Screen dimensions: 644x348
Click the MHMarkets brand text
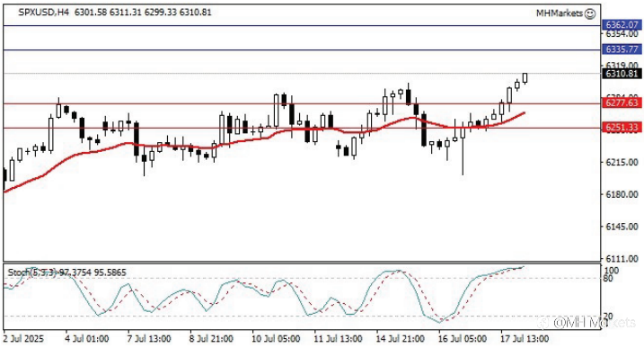point(560,13)
